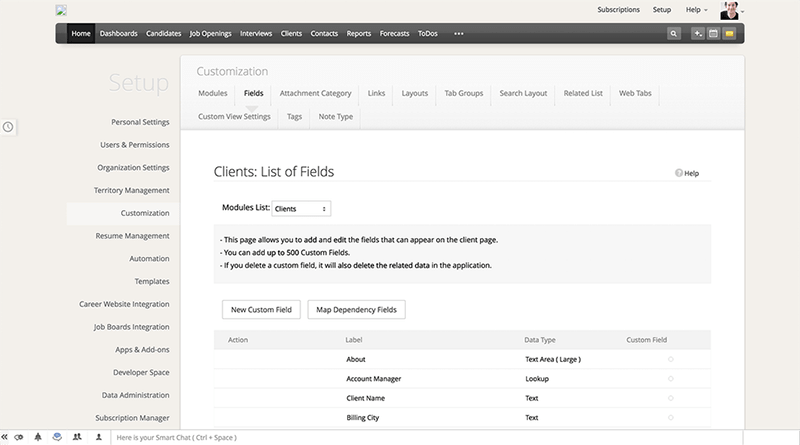Click the bell notification icon in bottom bar

38,437
